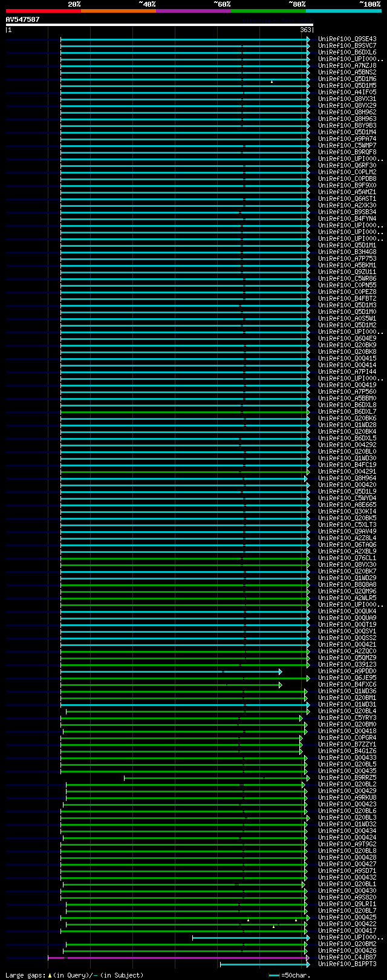Select the UniRef100_Q6AST1 label
This screenshot has width=387, height=980.
pyautogui.click(x=347, y=199)
